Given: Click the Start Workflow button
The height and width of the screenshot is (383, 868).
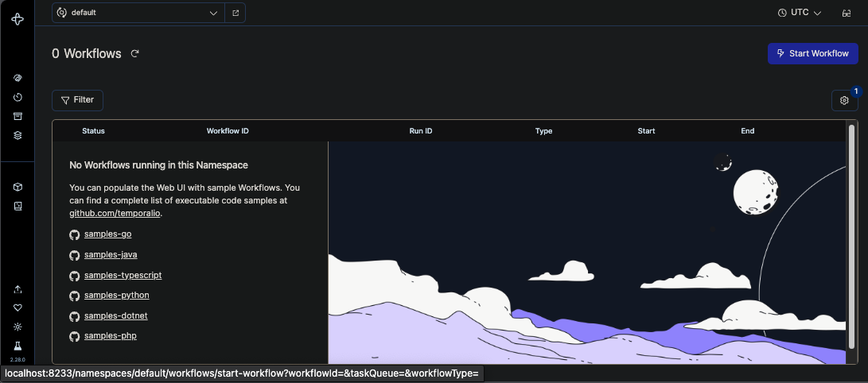Looking at the screenshot, I should click(812, 53).
